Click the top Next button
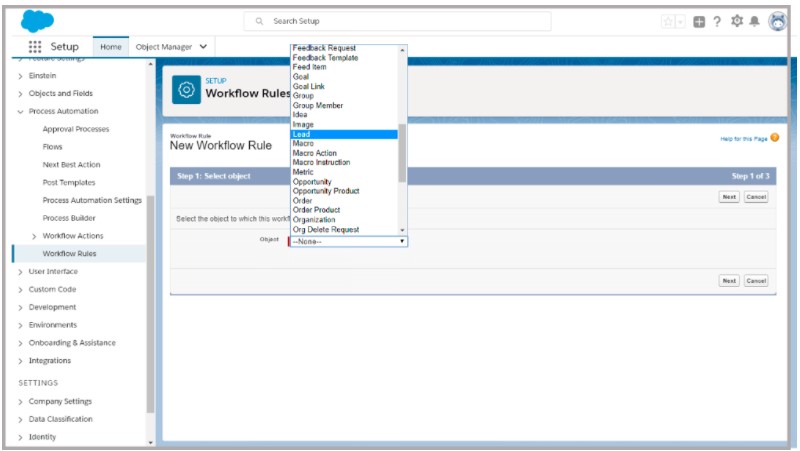 [729, 197]
